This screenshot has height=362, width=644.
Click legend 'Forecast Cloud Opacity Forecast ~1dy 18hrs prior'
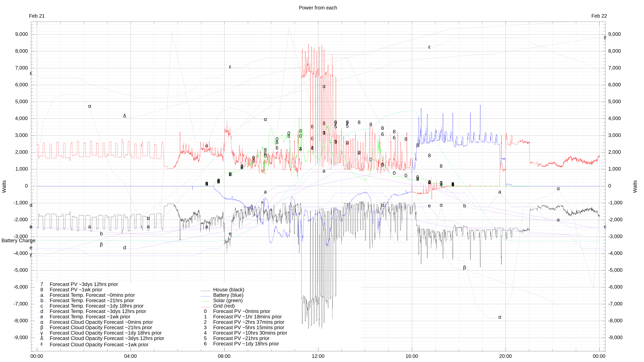[106, 333]
